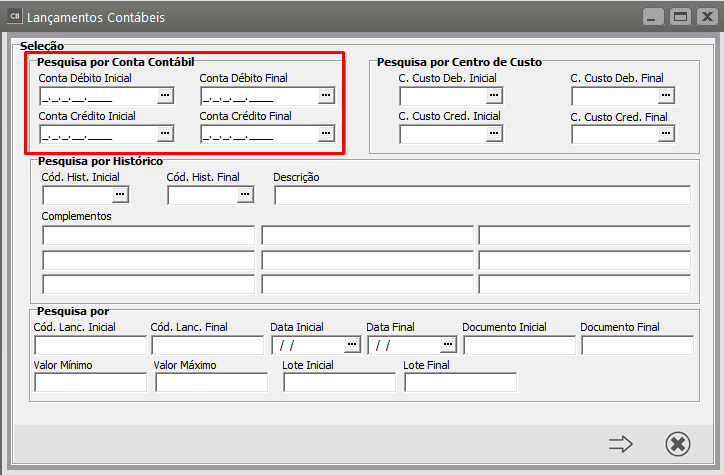Focus the Valor Mínimo field

(90, 382)
